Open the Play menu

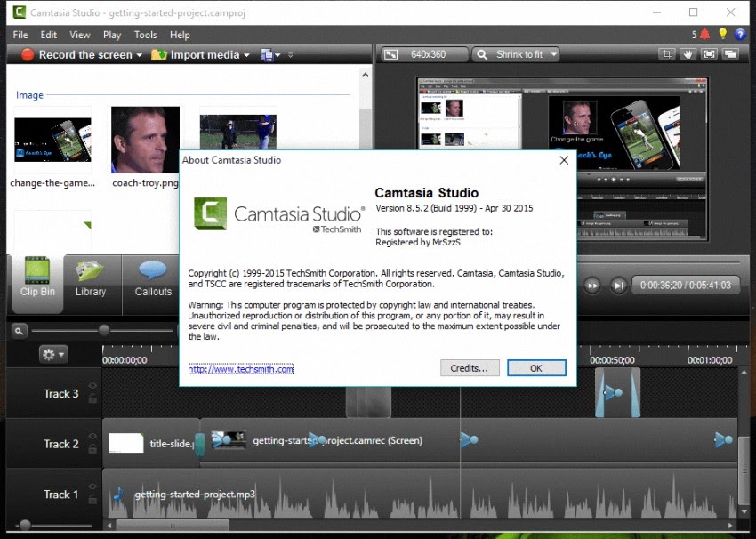110,35
